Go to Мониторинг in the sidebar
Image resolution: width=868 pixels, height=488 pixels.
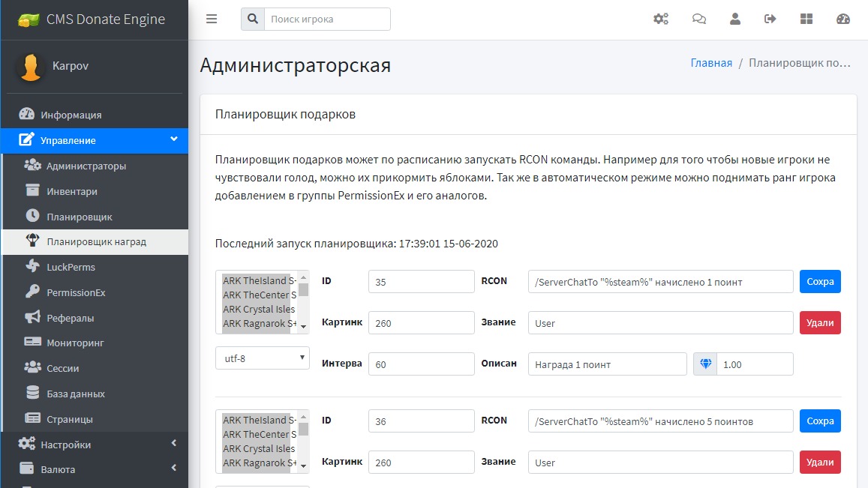[x=75, y=343]
